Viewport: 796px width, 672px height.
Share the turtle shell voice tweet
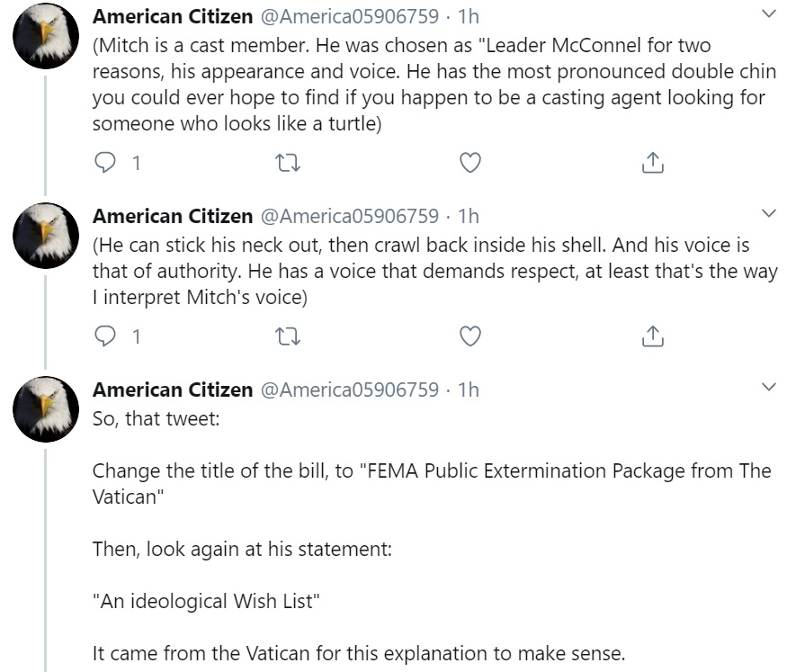(652, 336)
